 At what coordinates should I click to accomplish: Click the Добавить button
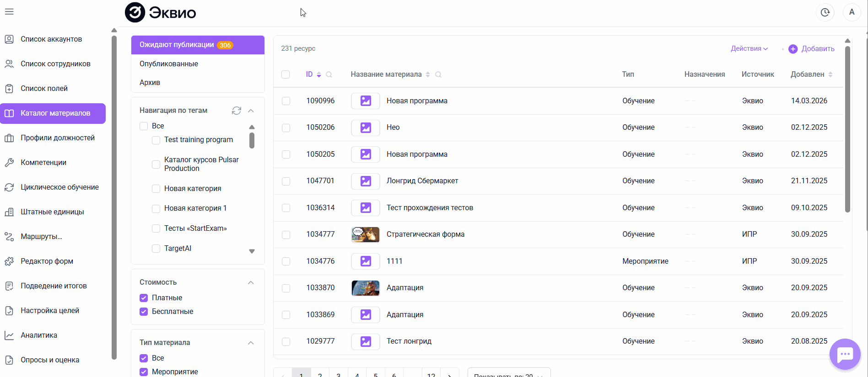(812, 49)
